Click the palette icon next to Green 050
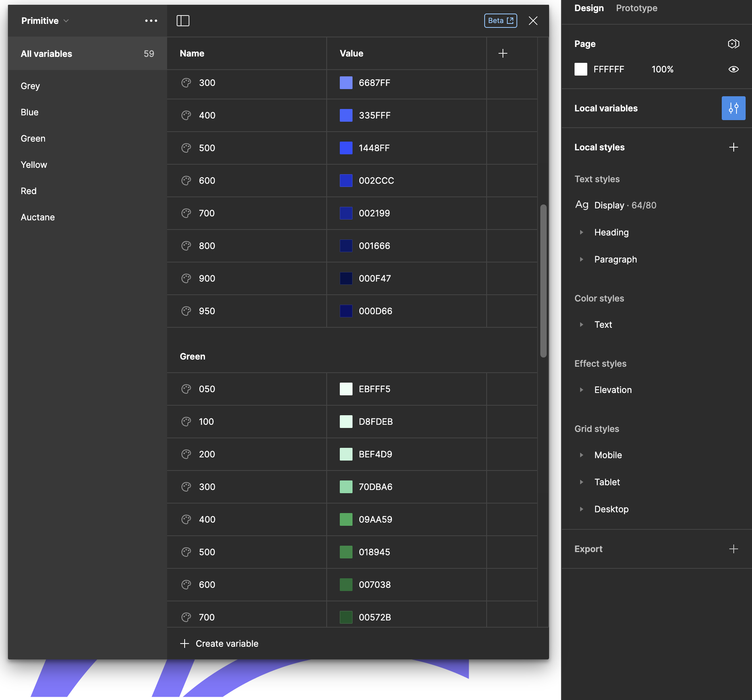Image resolution: width=752 pixels, height=700 pixels. [186, 389]
